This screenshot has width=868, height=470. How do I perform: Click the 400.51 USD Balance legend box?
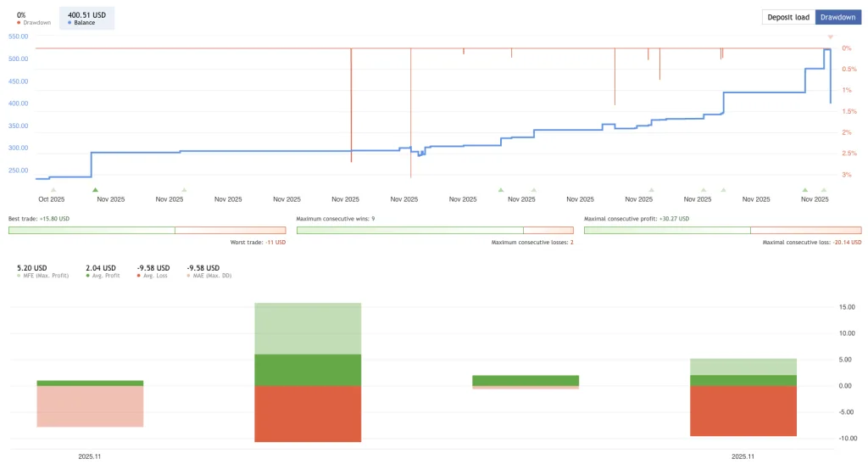coord(86,17)
